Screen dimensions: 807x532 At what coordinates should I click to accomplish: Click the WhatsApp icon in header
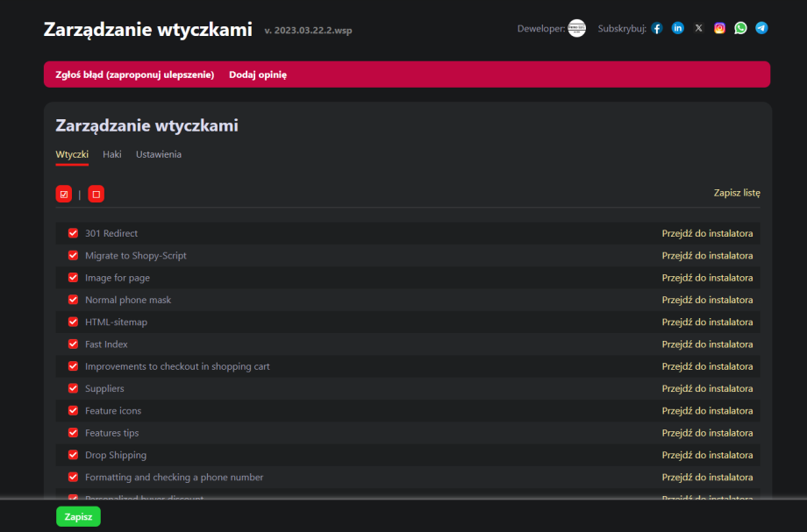[741, 28]
